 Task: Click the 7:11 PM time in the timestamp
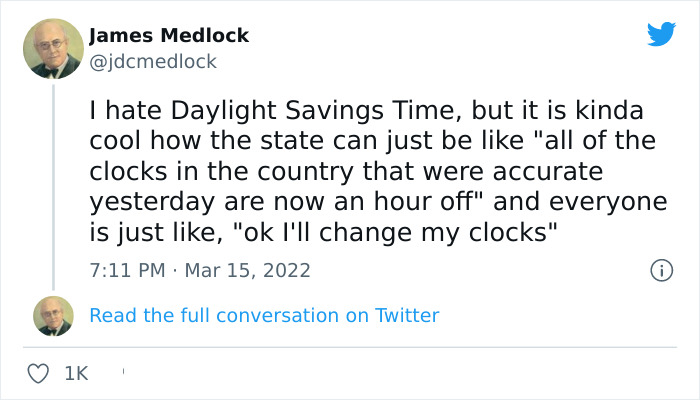125,270
